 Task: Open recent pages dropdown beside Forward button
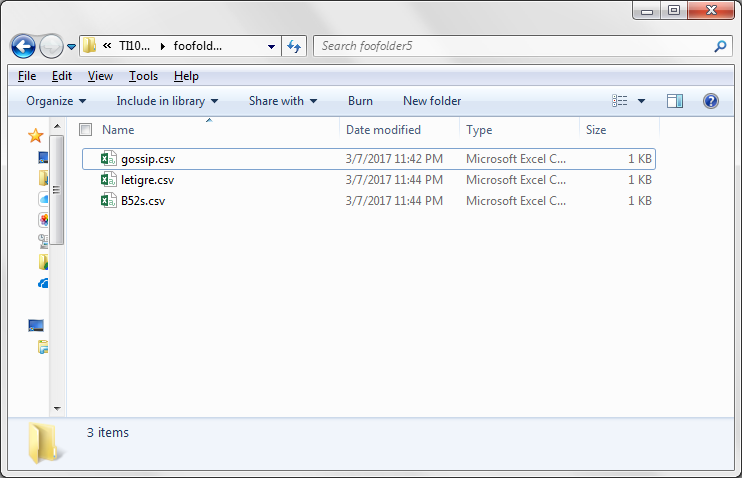71,47
